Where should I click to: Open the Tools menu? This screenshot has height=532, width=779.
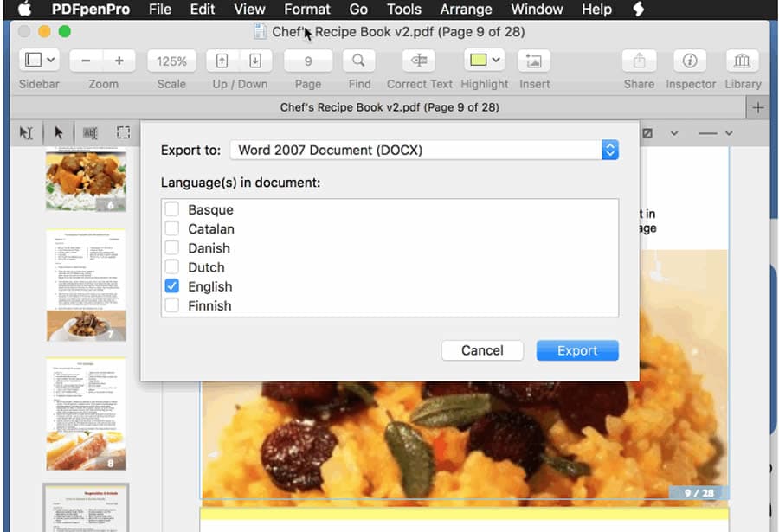pos(404,9)
